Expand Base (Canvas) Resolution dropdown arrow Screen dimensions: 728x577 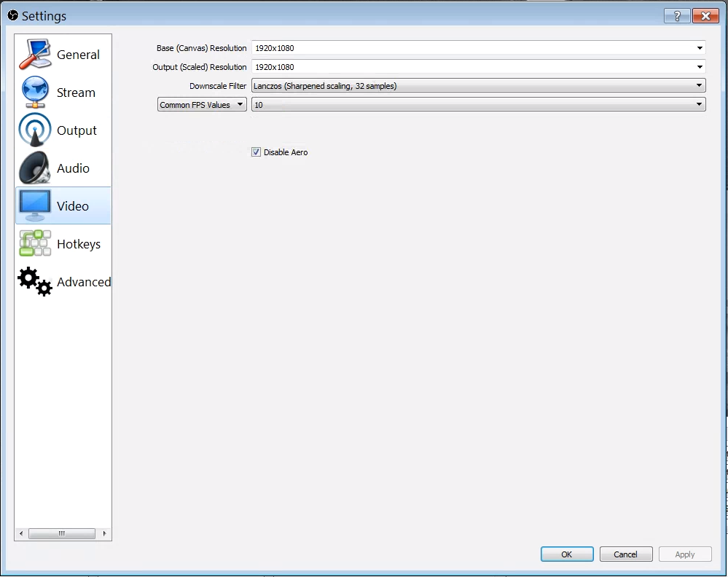[699, 48]
